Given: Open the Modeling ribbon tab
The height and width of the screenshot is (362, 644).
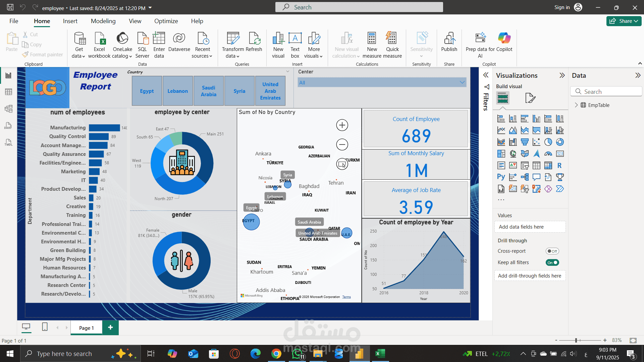Looking at the screenshot, I should pyautogui.click(x=103, y=21).
